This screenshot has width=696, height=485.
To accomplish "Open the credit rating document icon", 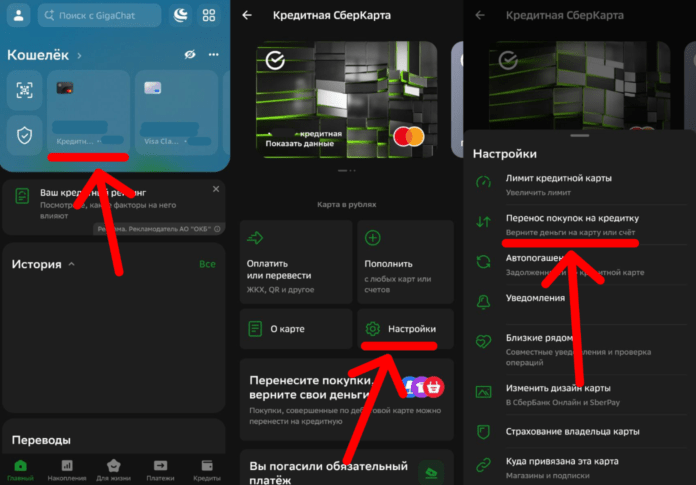I will 22,196.
